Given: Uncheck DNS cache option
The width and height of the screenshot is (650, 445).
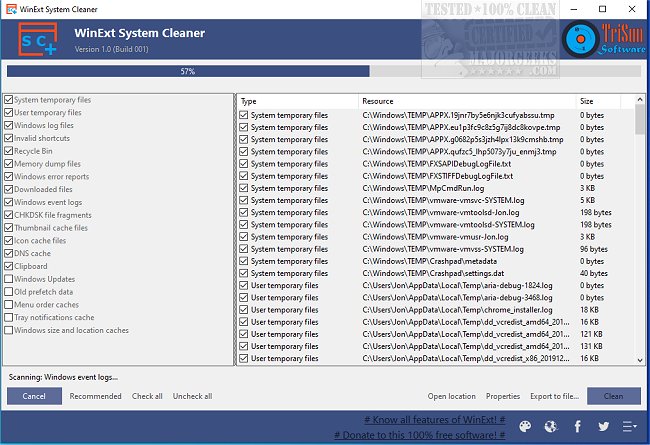Looking at the screenshot, I should (9, 253).
